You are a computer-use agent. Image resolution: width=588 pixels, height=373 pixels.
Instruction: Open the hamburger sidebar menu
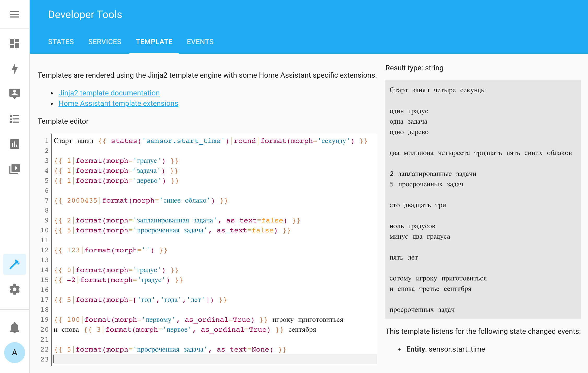point(15,14)
